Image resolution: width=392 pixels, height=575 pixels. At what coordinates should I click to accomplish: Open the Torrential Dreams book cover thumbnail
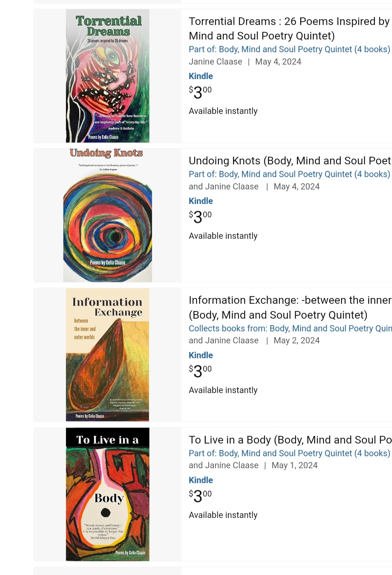107,76
